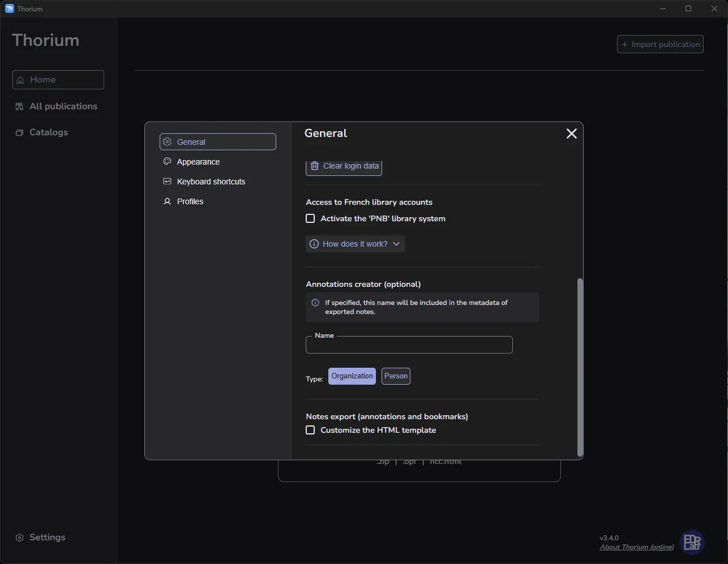Image resolution: width=728 pixels, height=564 pixels.
Task: Focus the annotations creator Name field
Action: 409,345
